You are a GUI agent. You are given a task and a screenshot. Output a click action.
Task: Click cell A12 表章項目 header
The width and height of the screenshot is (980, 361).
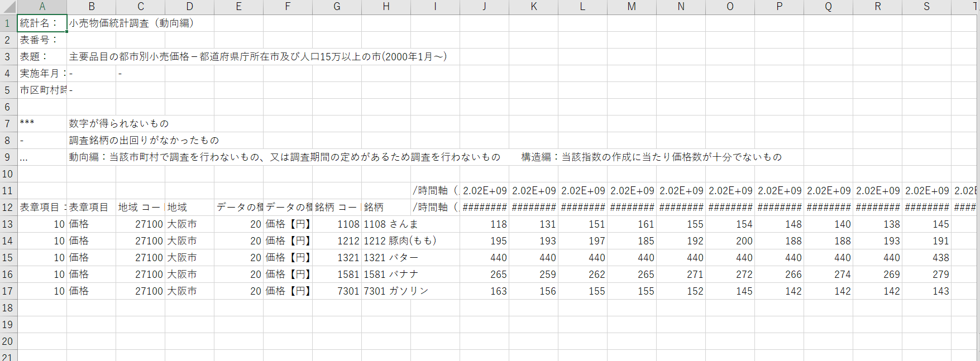click(x=42, y=208)
